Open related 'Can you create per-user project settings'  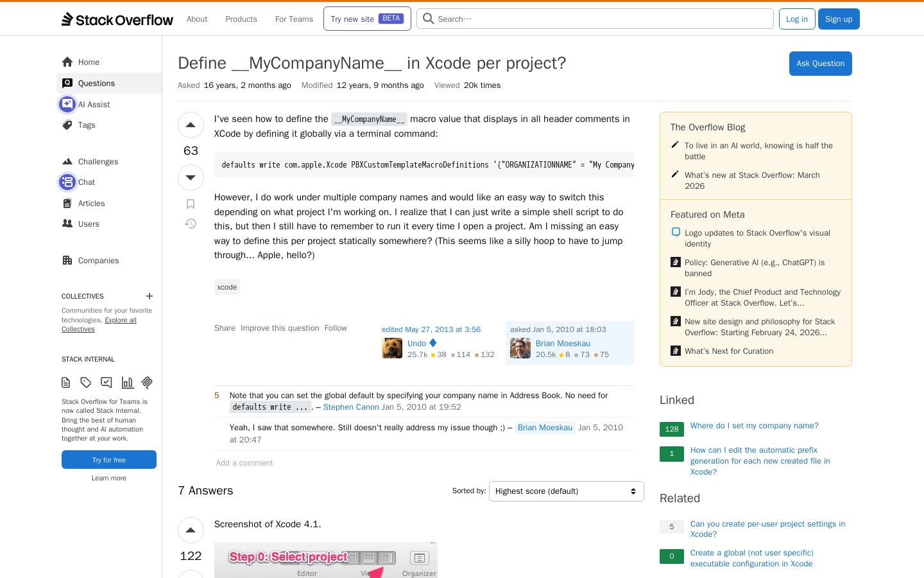click(767, 529)
